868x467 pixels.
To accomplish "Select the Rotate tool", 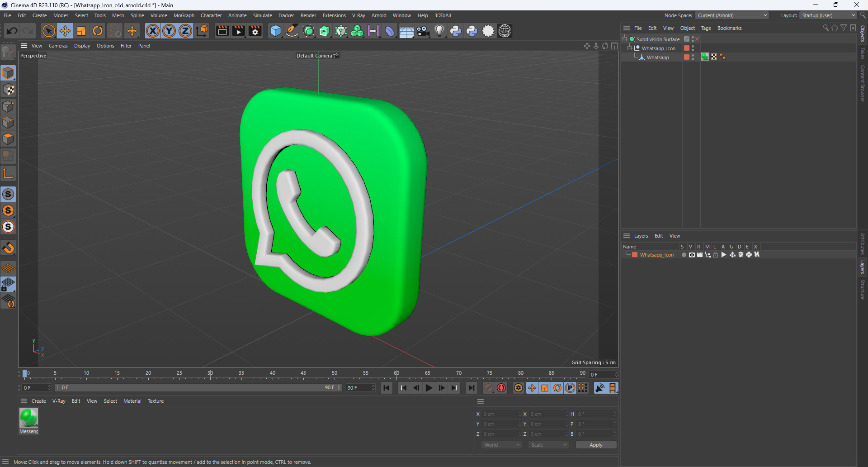I will (98, 31).
